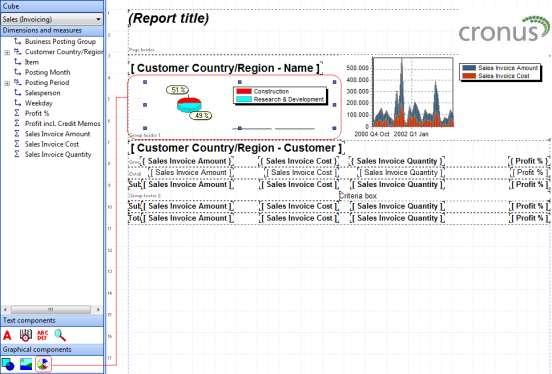The image size is (552, 374).
Task: Select the shapes graphical component icon
Action: [8, 364]
